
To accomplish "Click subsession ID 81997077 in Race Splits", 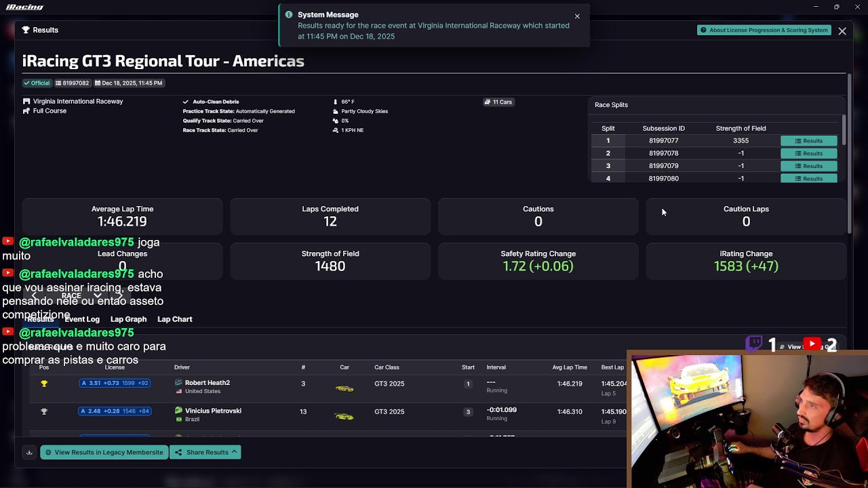I will 663,141.
